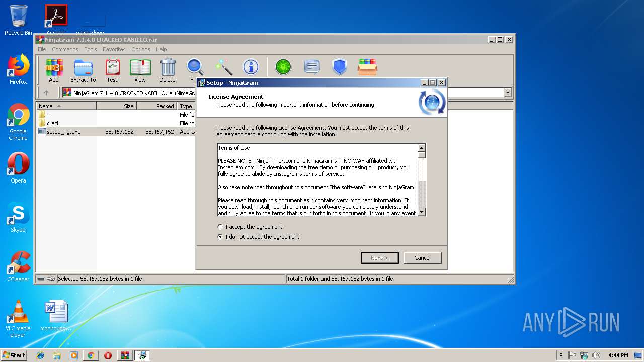
Task: Sort by Name column header
Action: 66,106
